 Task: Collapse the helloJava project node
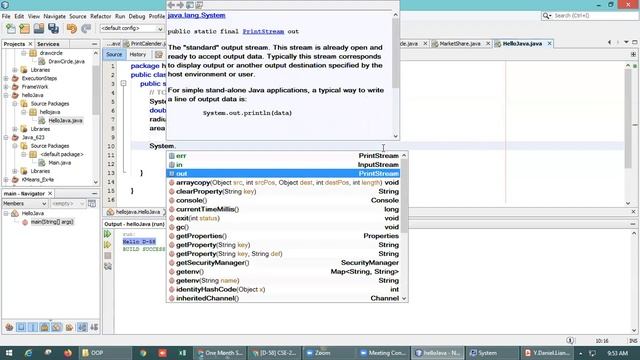pyautogui.click(x=6, y=95)
